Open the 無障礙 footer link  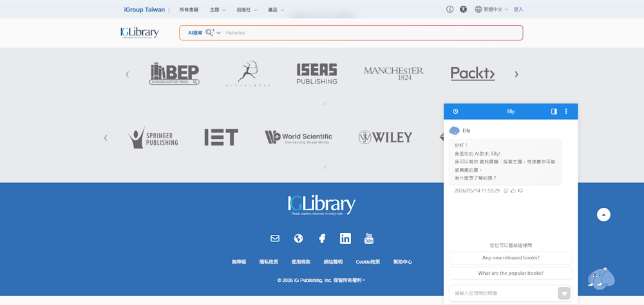(x=239, y=262)
